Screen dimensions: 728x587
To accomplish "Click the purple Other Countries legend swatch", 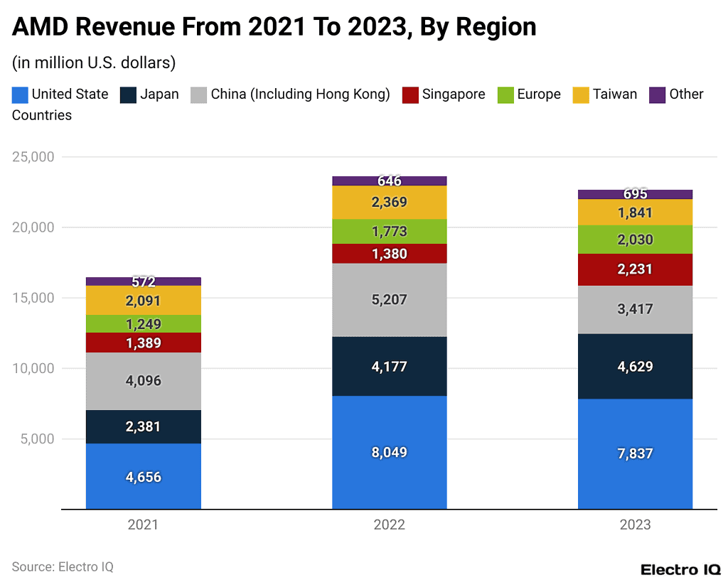I will click(x=658, y=95).
